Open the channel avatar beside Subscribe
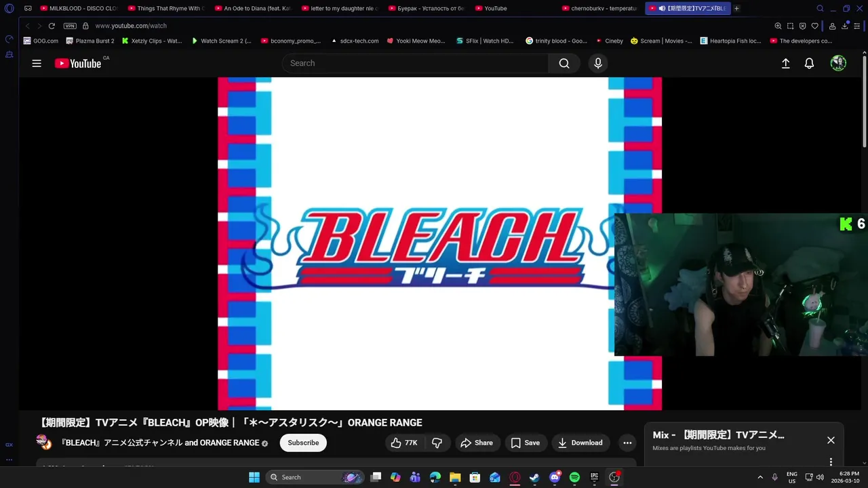 tap(43, 442)
